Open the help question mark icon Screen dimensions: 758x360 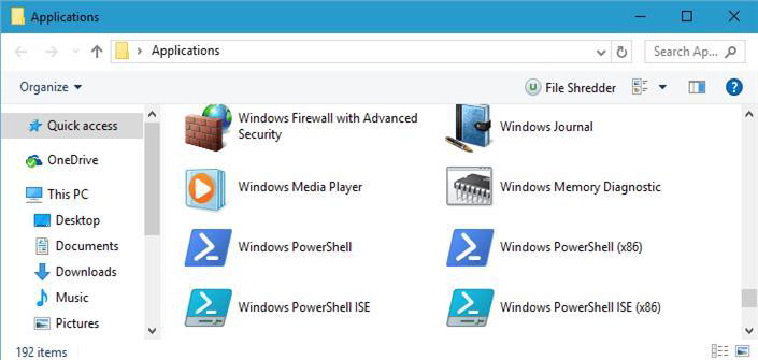(x=734, y=87)
